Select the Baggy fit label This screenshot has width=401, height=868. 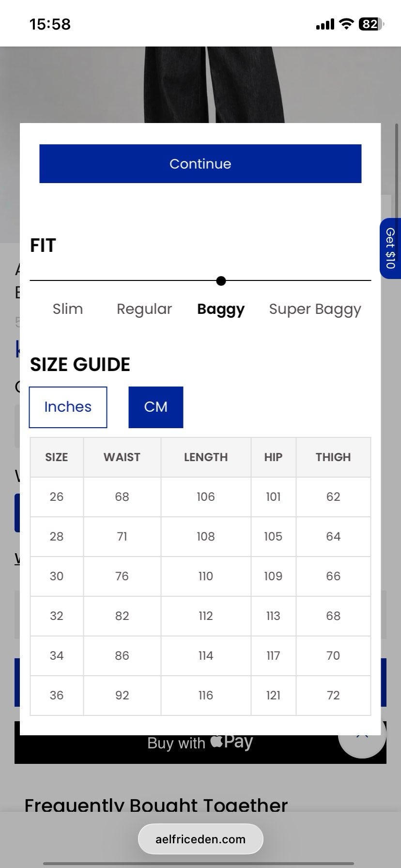coord(221,309)
